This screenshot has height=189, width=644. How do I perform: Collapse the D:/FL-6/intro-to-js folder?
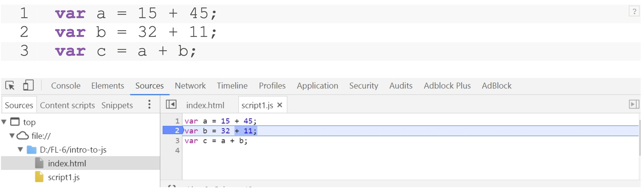click(20, 150)
